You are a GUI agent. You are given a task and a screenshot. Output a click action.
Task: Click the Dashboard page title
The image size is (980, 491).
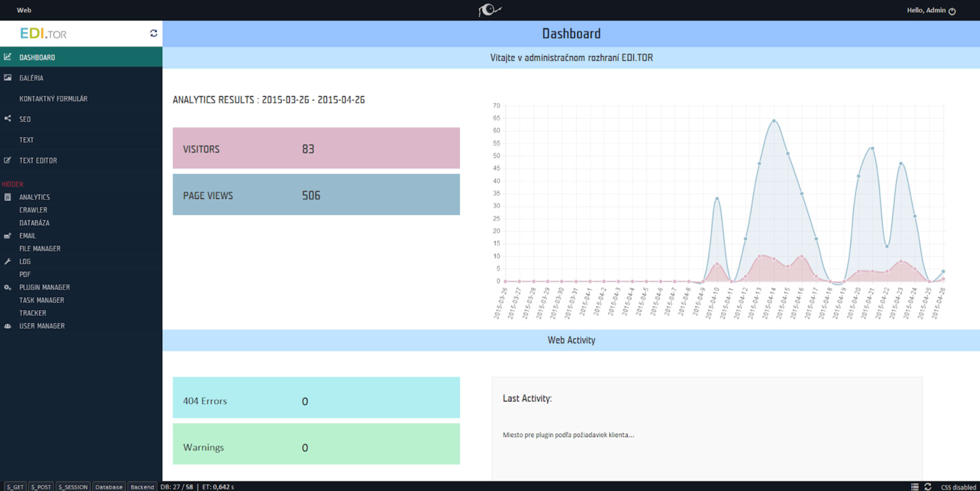571,34
